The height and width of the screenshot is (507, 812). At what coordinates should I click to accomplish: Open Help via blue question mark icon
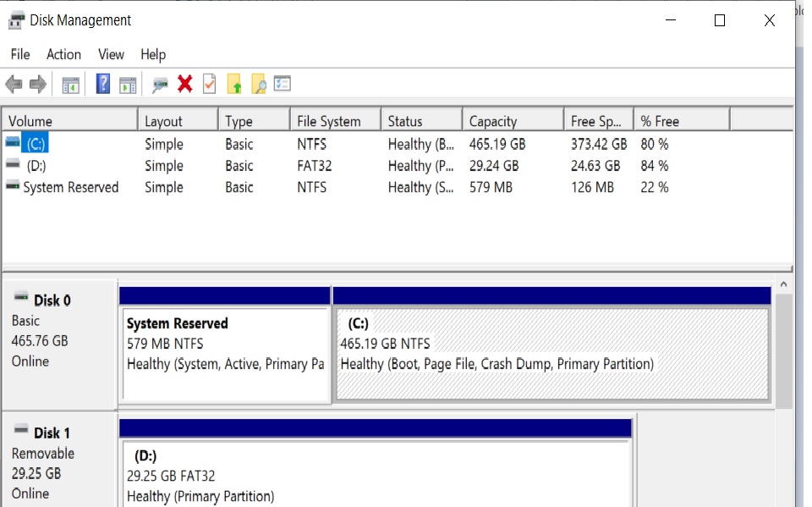(103, 84)
